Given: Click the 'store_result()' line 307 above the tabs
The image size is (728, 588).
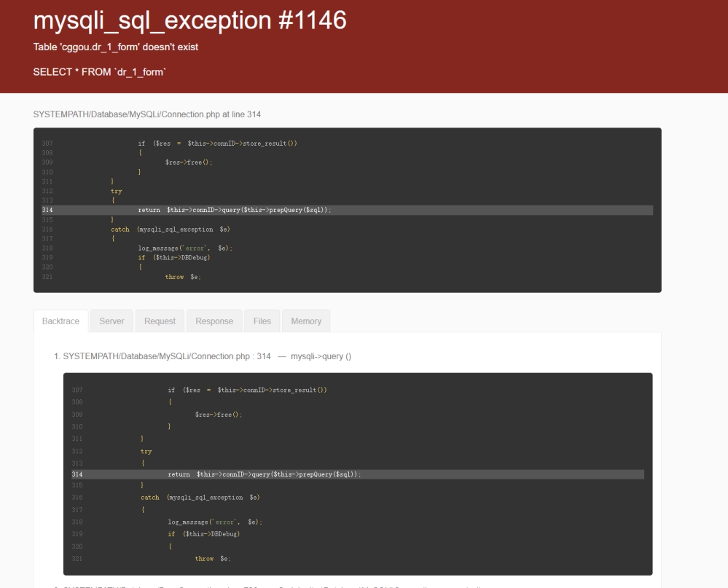Looking at the screenshot, I should pyautogui.click(x=217, y=144).
